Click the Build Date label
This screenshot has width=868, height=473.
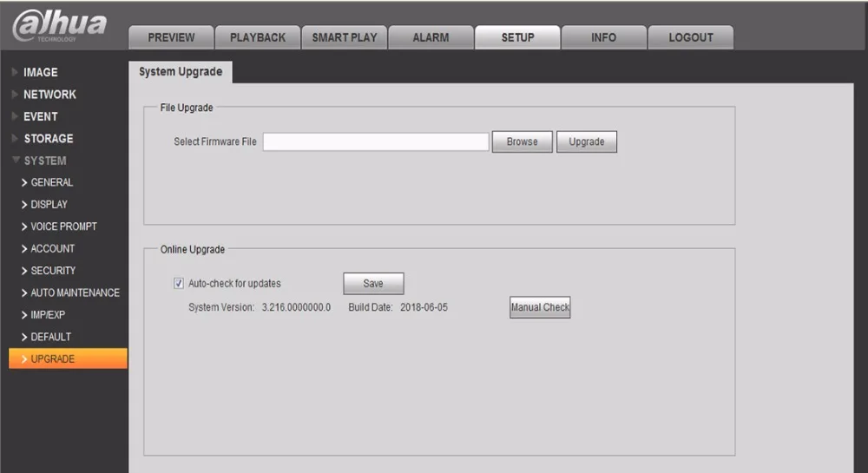pyautogui.click(x=371, y=307)
